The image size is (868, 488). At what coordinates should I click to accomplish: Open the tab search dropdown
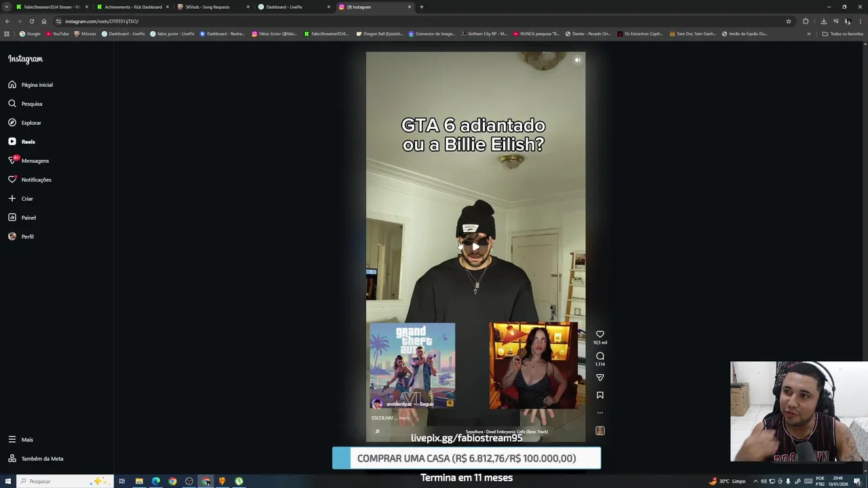tap(7, 7)
